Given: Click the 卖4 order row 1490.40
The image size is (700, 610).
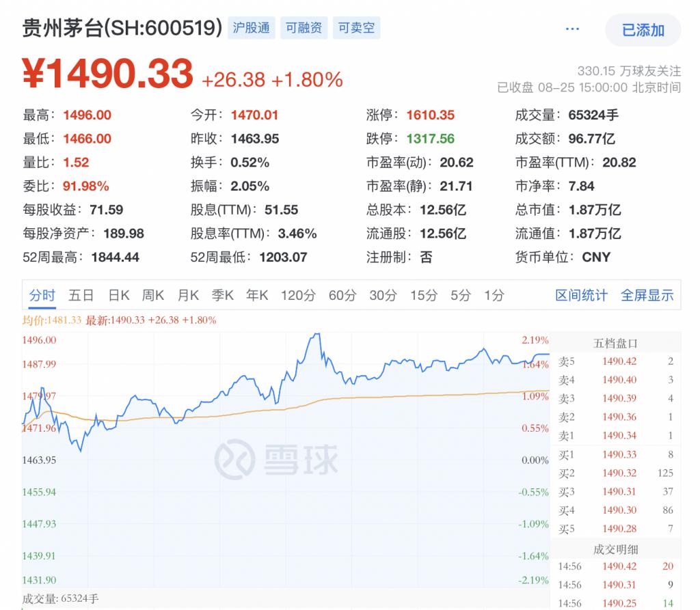Looking at the screenshot, I should point(616,380).
